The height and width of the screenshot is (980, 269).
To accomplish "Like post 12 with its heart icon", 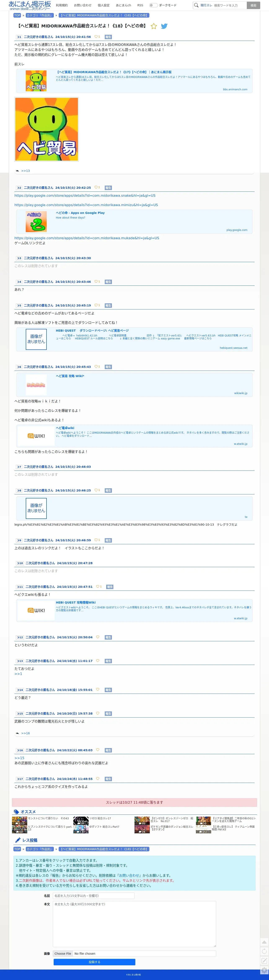I will 97,637.
